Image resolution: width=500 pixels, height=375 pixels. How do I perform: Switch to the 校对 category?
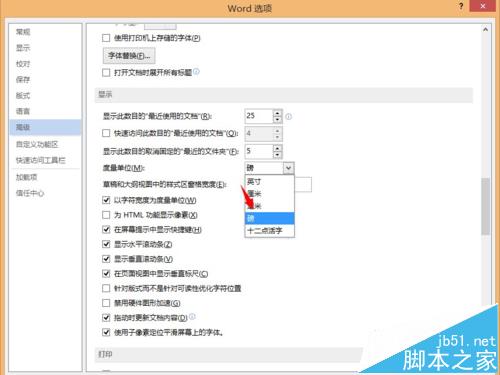coord(45,64)
